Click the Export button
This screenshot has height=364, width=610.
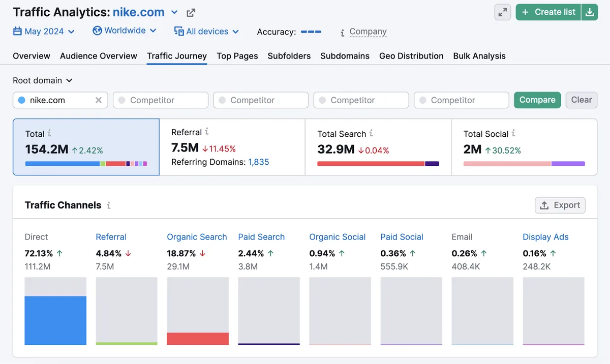(560, 205)
